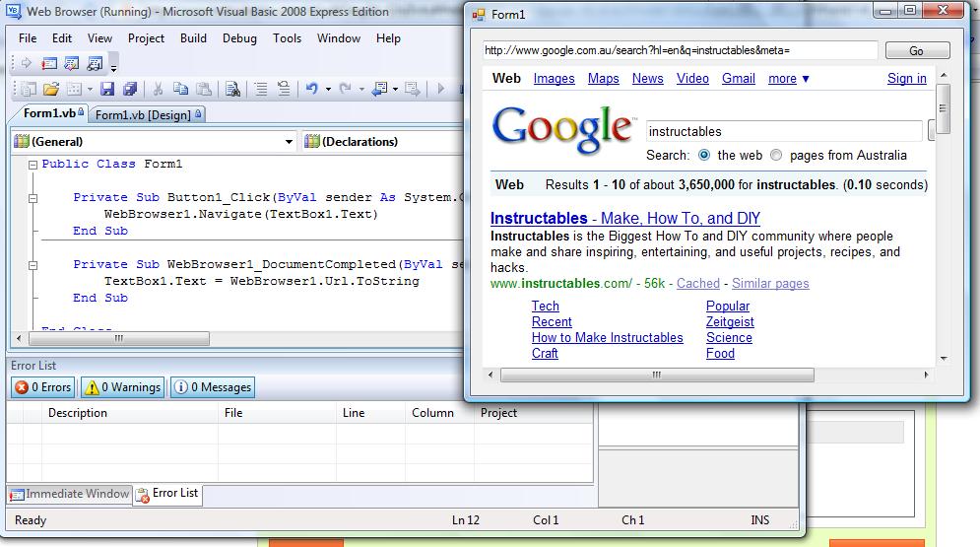
Task: Click the Open File folder icon
Action: coord(51,89)
